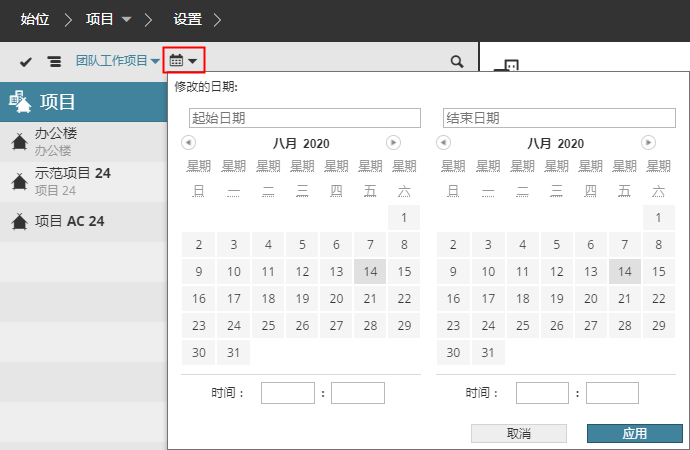Go to previous month in end calendar
This screenshot has height=450, width=690.
point(444,143)
